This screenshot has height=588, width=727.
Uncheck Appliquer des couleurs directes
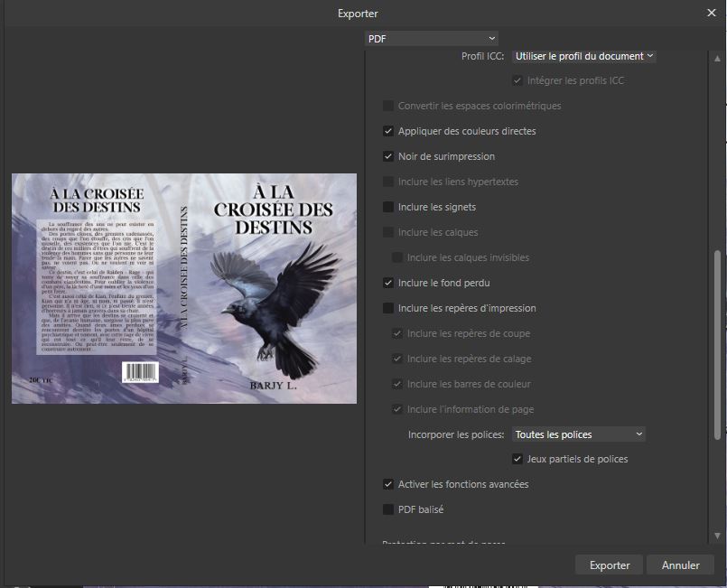pos(388,131)
